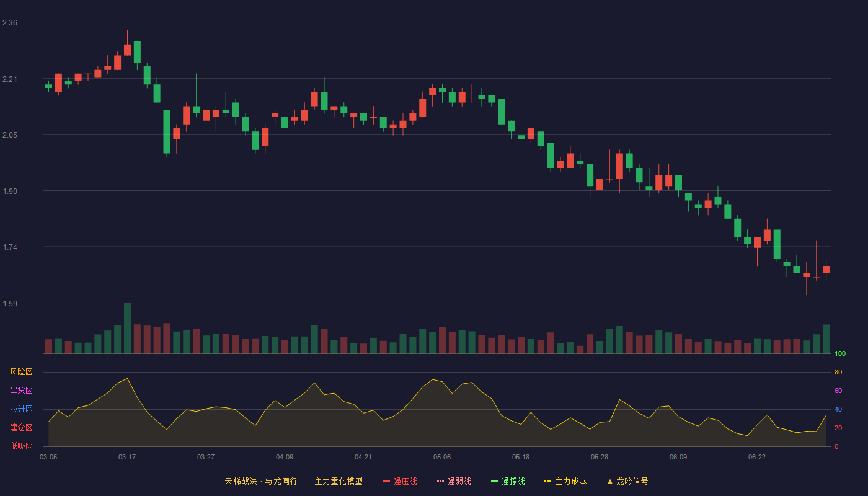Click the 风险区 zone label

pyautogui.click(x=21, y=372)
